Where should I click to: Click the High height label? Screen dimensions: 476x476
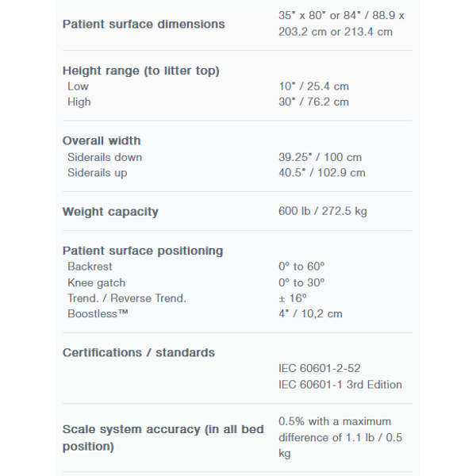[x=79, y=102]
